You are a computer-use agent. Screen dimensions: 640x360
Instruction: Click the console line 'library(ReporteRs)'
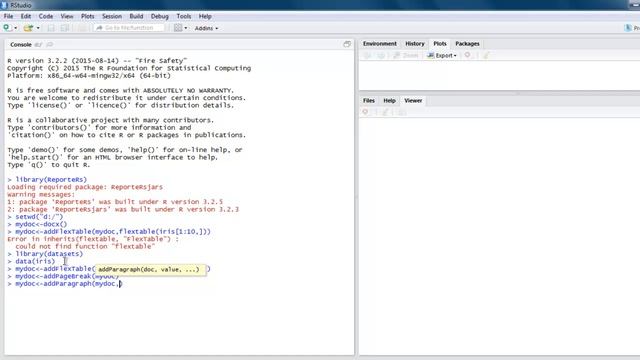[x=51, y=180]
